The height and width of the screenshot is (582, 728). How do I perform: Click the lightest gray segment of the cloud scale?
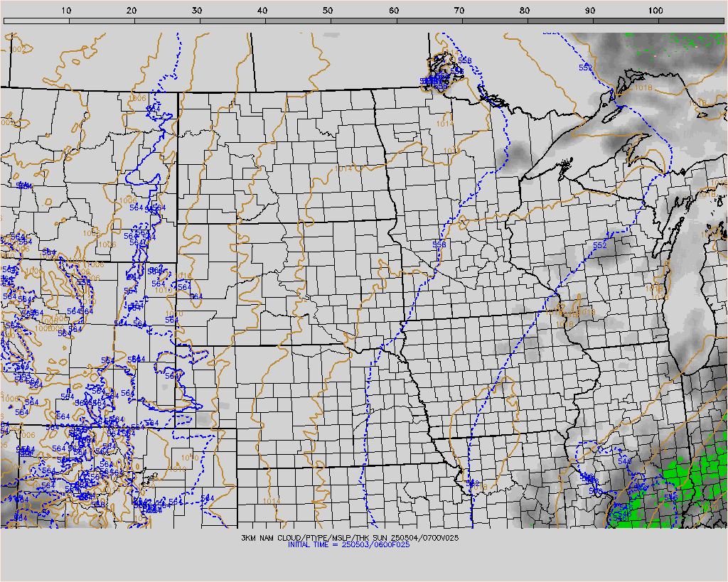click(x=36, y=21)
